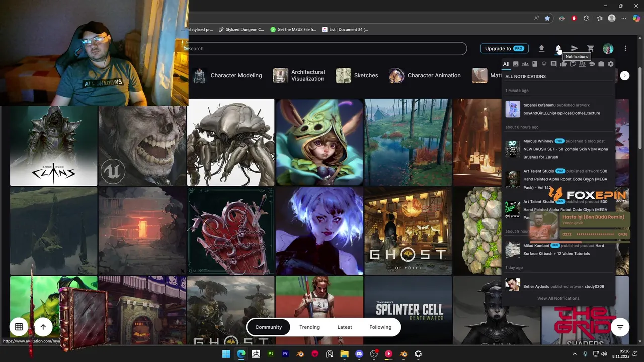Open List Document 34 bookmark
Screen dimensions: 644x362
pyautogui.click(x=345, y=30)
